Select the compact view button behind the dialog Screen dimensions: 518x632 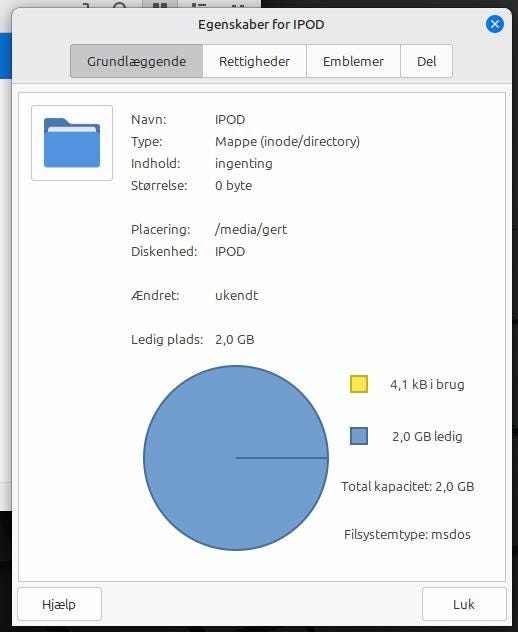pyautogui.click(x=239, y=5)
